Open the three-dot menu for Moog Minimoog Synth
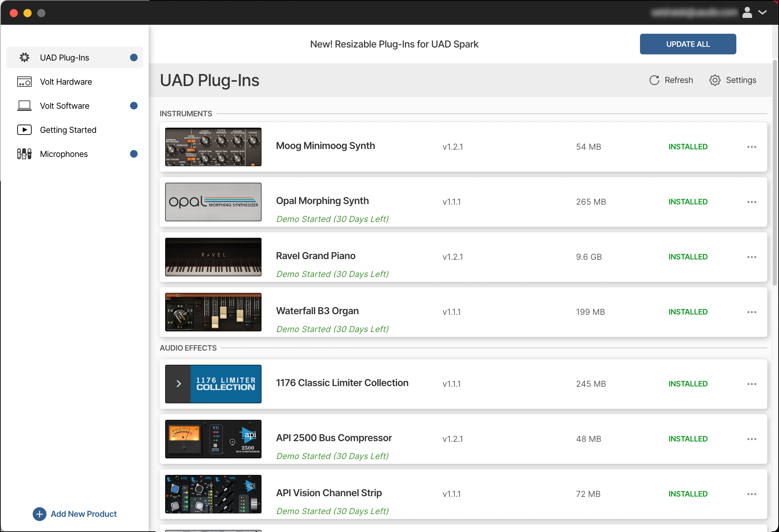 pyautogui.click(x=752, y=147)
